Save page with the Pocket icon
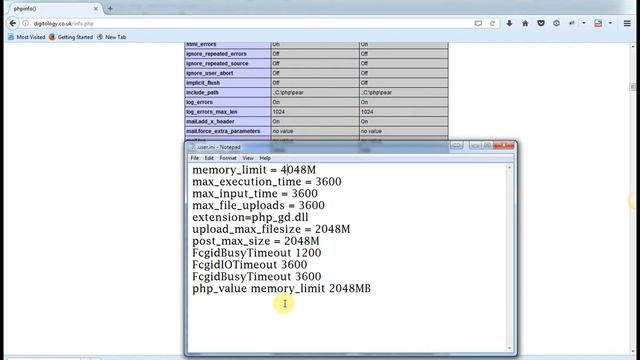 (x=541, y=24)
